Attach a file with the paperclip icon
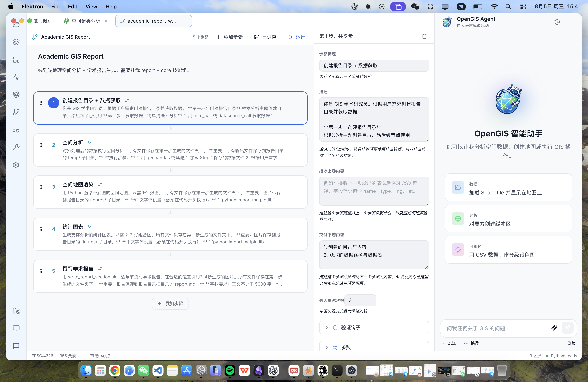Image resolution: width=588 pixels, height=382 pixels. 554,328
